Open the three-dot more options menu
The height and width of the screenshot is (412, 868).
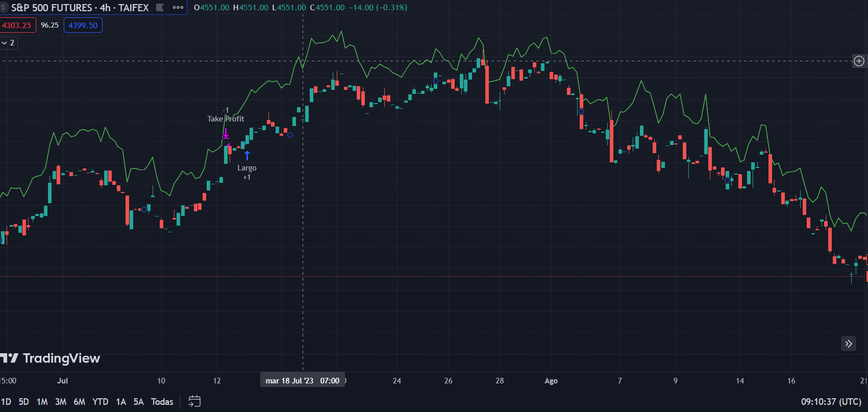[x=178, y=8]
